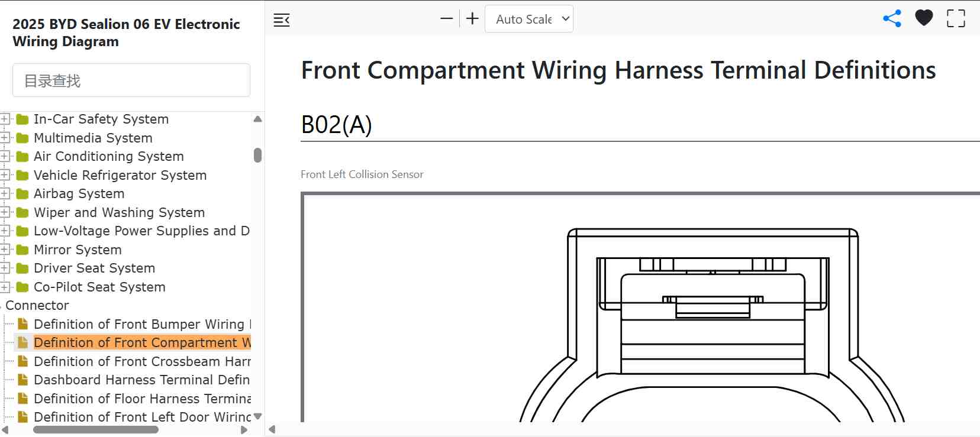Screen dimensions: 980x437
Task: Open Definition of Floor Harness Terminal
Action: (142, 399)
